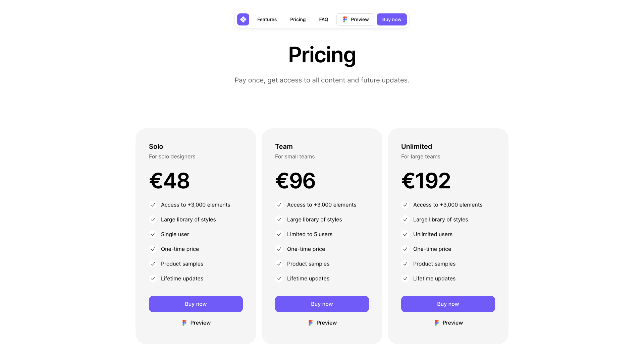Click the Figma icon under Unlimited plan
This screenshot has height=362, width=644.
tap(436, 323)
